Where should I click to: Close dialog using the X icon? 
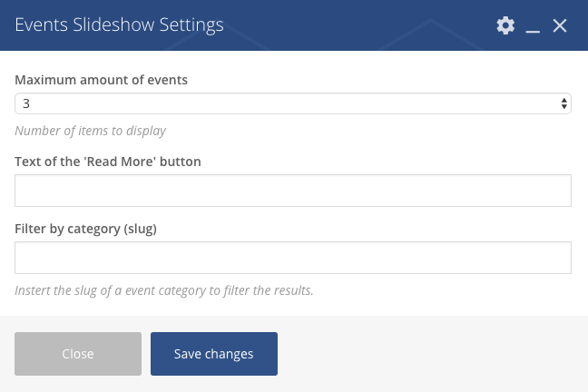point(560,25)
